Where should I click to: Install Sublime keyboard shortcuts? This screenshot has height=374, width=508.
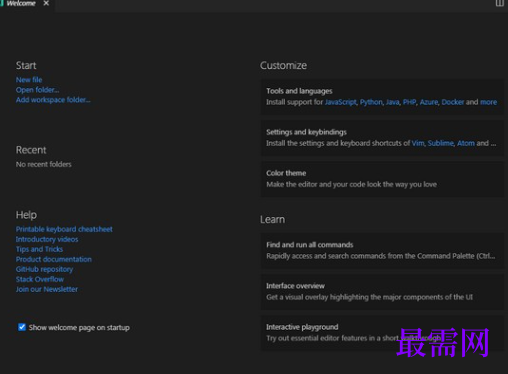pyautogui.click(x=441, y=143)
